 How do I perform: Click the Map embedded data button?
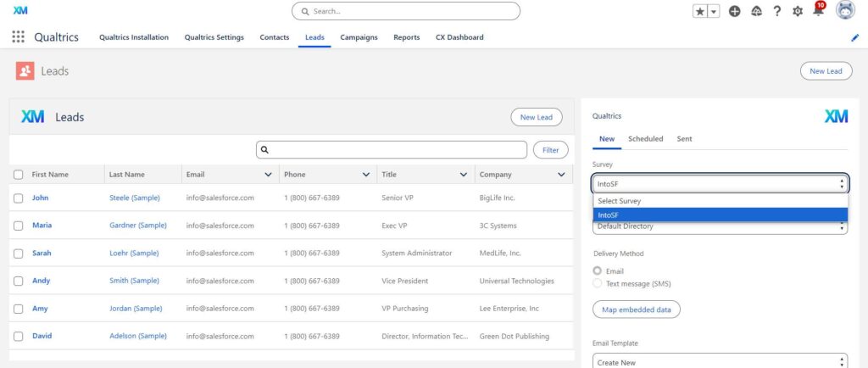coord(636,309)
